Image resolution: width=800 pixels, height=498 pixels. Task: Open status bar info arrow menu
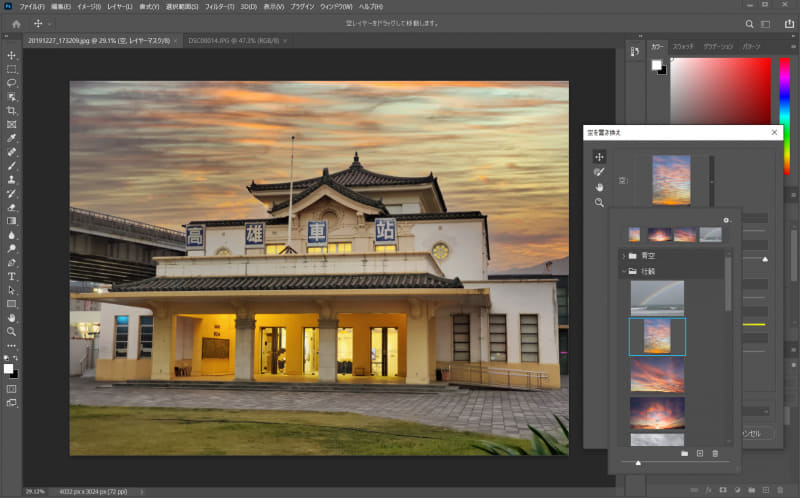click(142, 492)
